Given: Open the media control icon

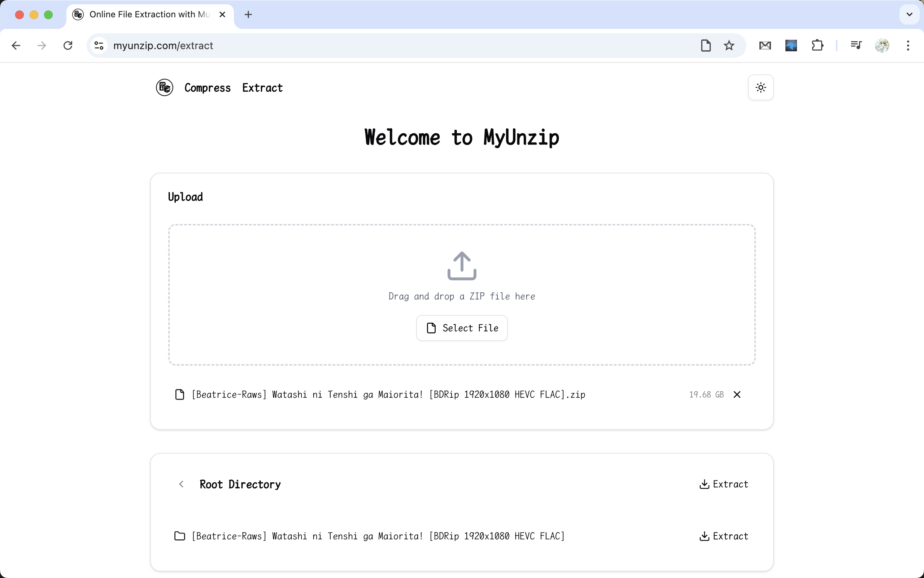Looking at the screenshot, I should 856,46.
